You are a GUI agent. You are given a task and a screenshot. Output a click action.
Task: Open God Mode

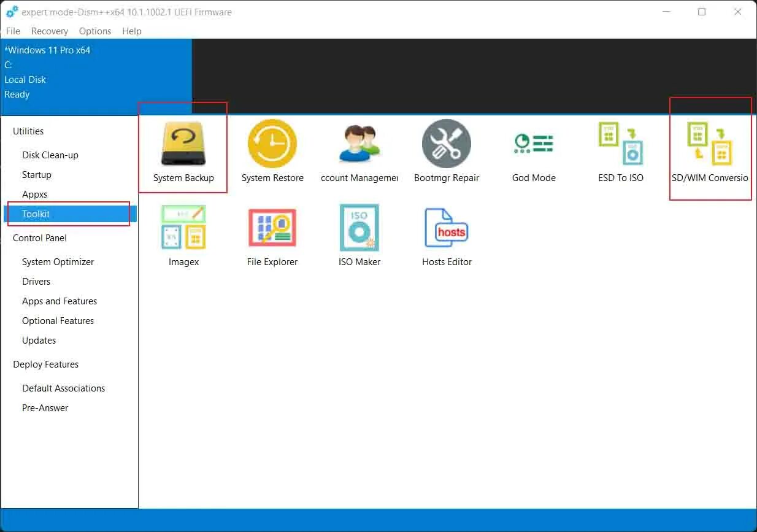(534, 151)
